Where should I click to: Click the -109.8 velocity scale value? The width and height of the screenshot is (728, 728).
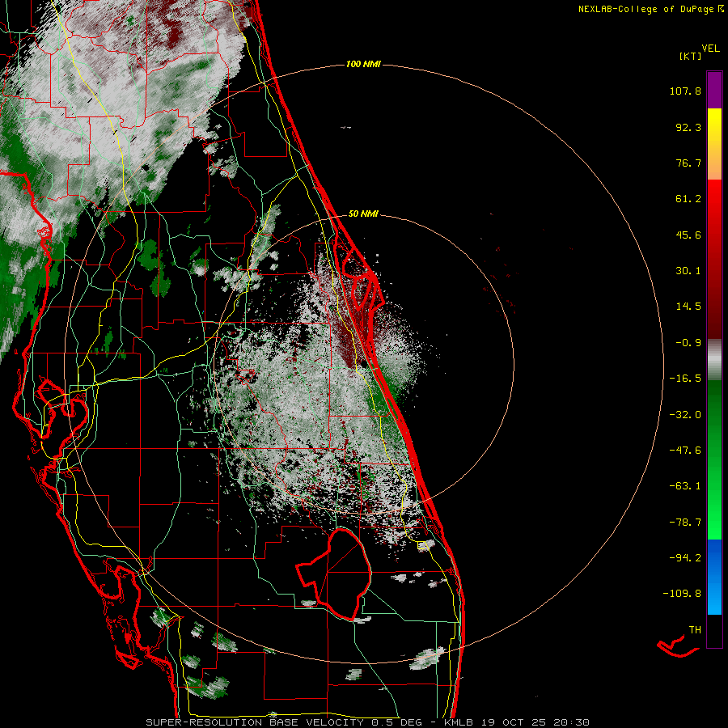682,594
